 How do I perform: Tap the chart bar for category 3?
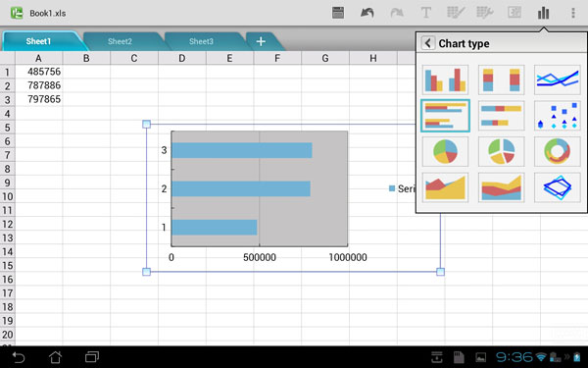tap(242, 150)
